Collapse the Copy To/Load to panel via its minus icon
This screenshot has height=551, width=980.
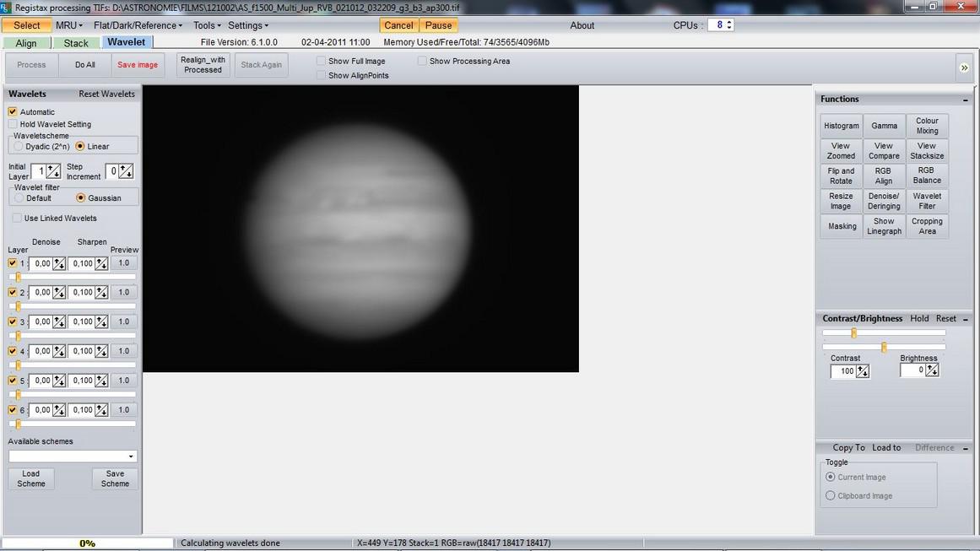tap(965, 449)
